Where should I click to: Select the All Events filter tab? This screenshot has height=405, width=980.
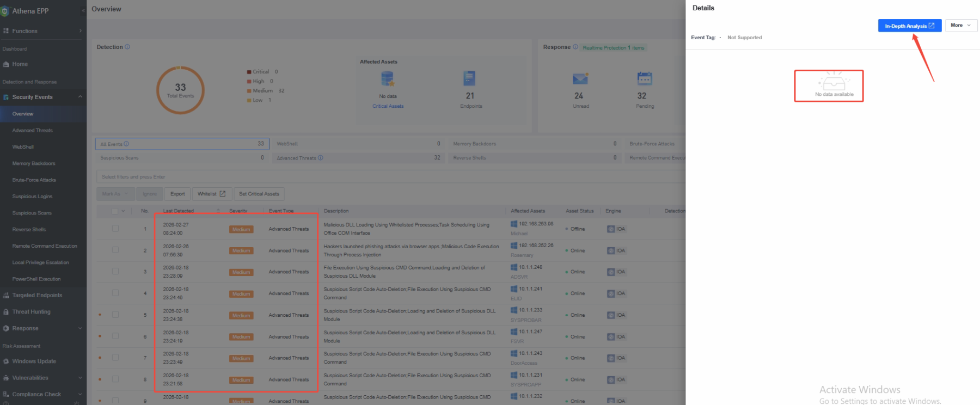pos(182,144)
